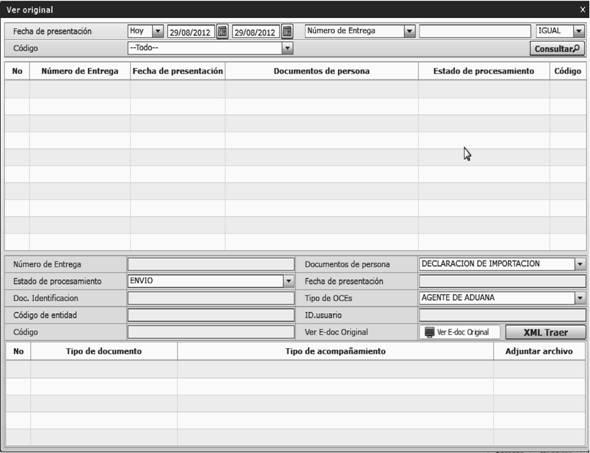Click the Documentos de persona column header
This screenshot has height=453, width=590.
pyautogui.click(x=321, y=71)
